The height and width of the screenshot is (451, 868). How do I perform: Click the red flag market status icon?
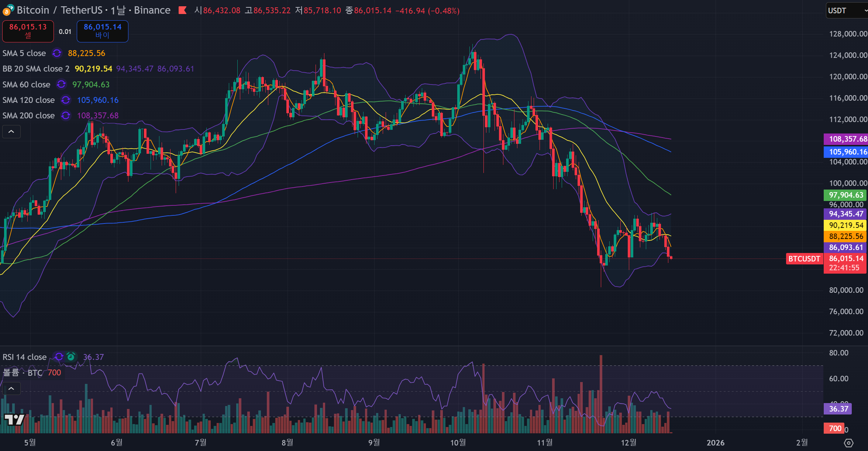pos(182,10)
